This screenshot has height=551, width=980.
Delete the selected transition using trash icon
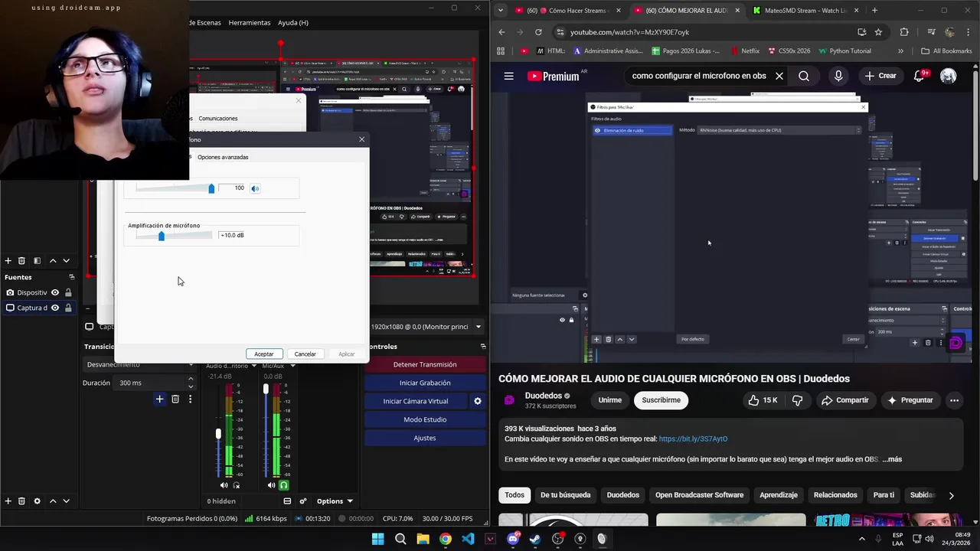pos(175,399)
